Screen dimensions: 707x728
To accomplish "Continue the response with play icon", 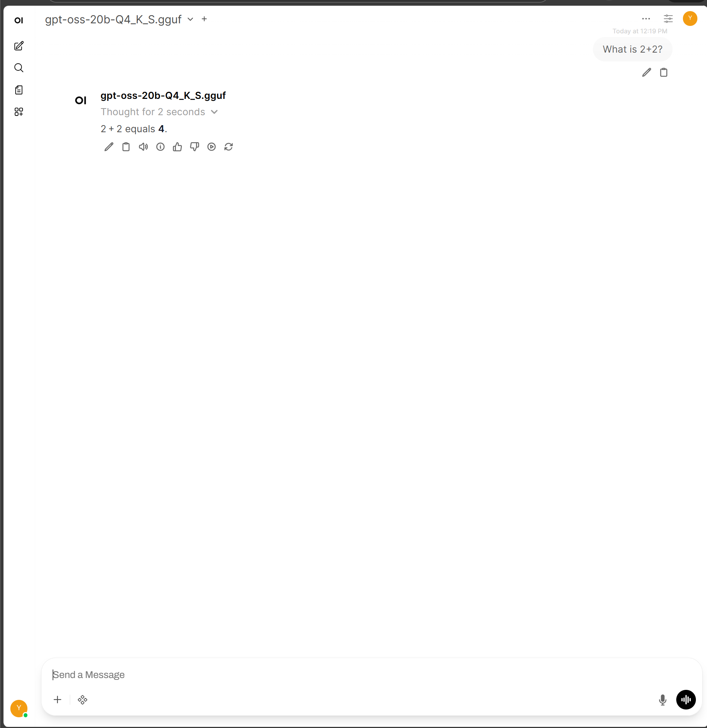I will pyautogui.click(x=211, y=147).
